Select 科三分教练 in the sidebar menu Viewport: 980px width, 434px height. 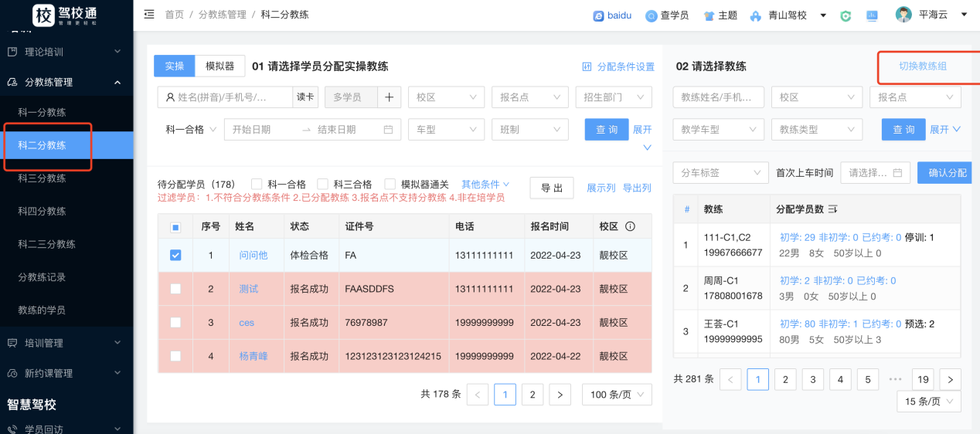[x=43, y=178]
